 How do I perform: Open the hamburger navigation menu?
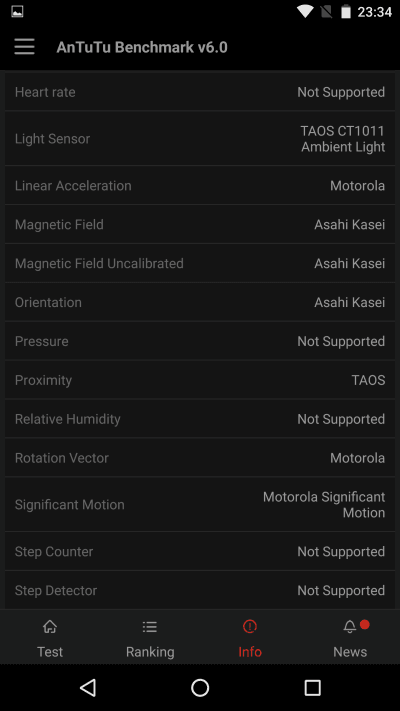(x=24, y=47)
